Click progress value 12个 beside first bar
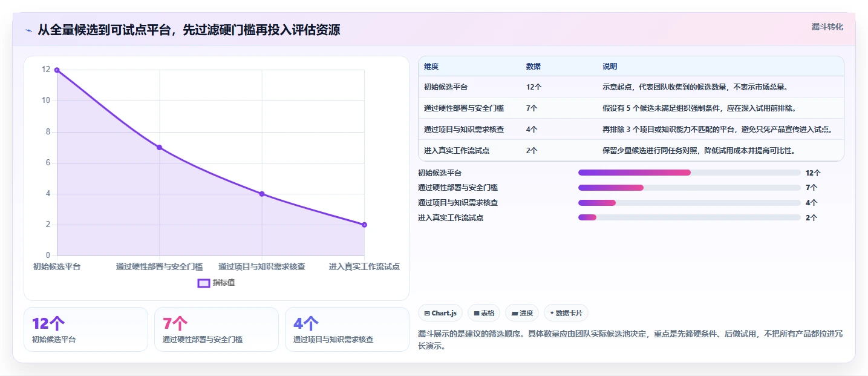The height and width of the screenshot is (376, 868). [813, 173]
